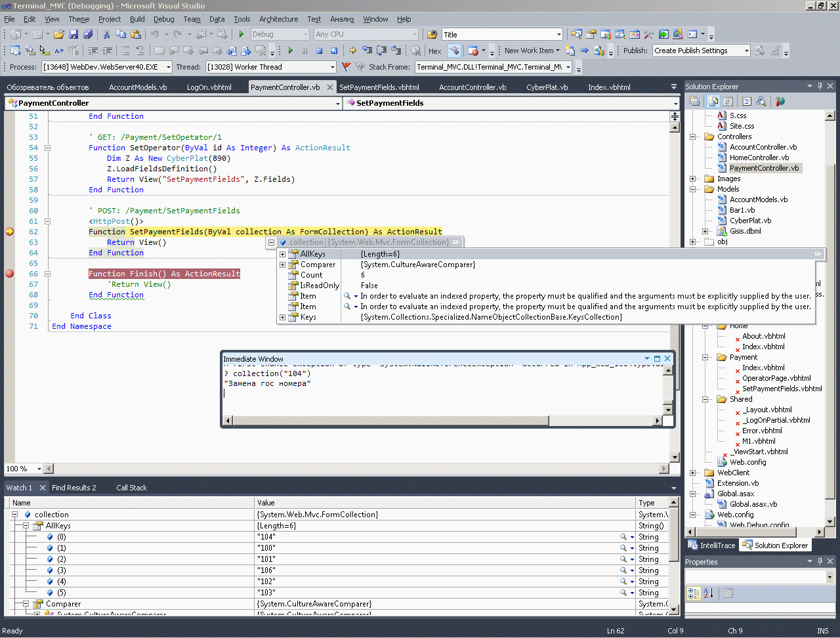Open the Call Stack tab

coord(131,488)
